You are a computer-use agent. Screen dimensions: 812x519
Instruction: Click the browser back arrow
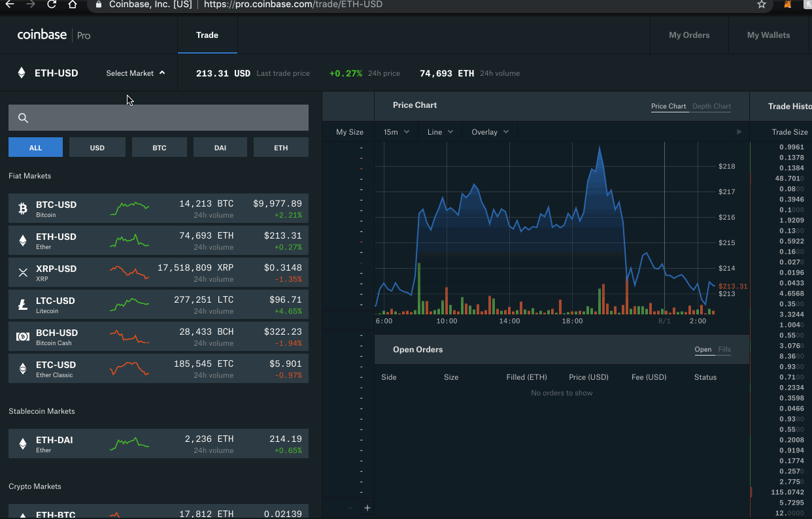[x=9, y=4]
